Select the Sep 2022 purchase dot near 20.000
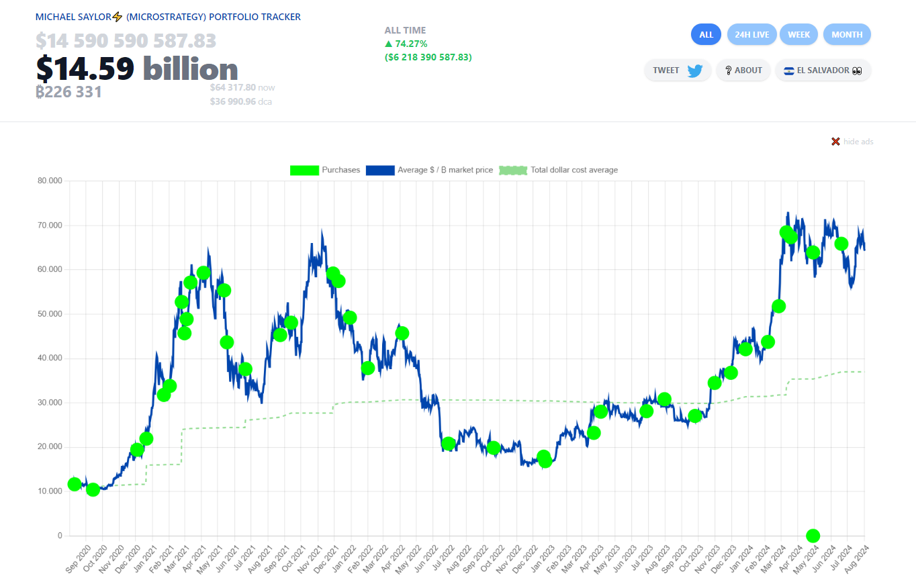The image size is (916, 588). pos(494,448)
